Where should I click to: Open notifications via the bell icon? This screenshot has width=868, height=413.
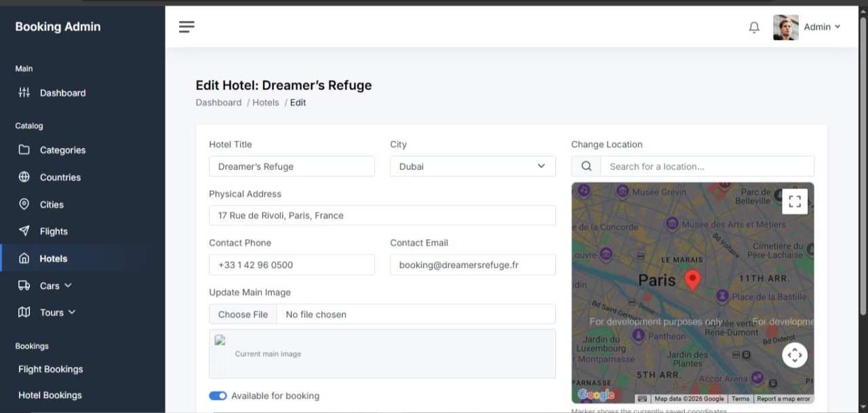(x=753, y=27)
